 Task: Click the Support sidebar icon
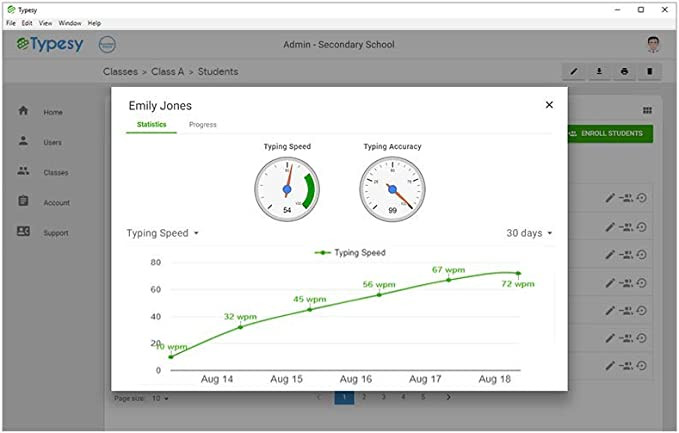pyautogui.click(x=23, y=232)
